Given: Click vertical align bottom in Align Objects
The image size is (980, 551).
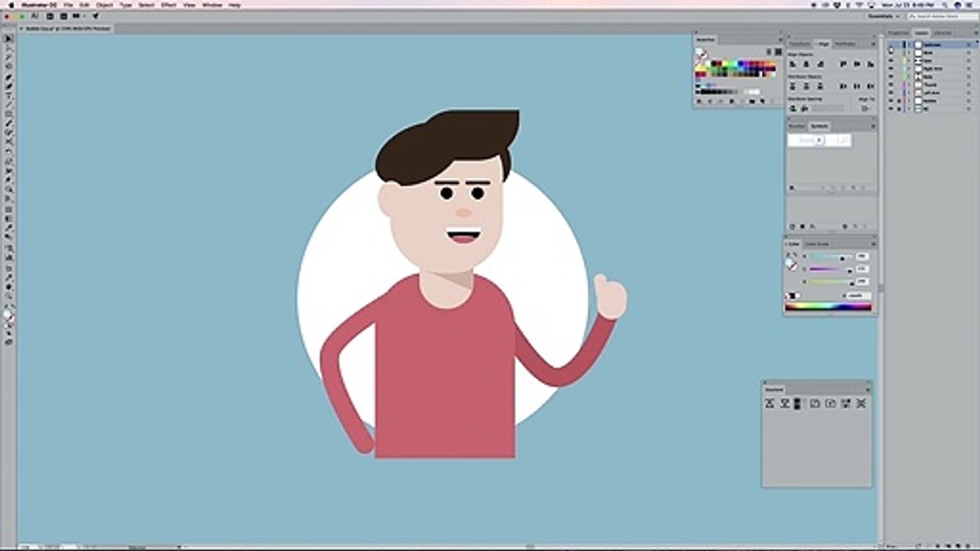Looking at the screenshot, I should coord(871,64).
